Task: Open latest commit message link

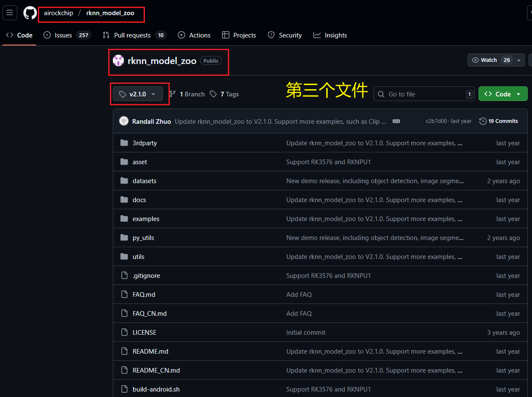Action: (x=281, y=121)
